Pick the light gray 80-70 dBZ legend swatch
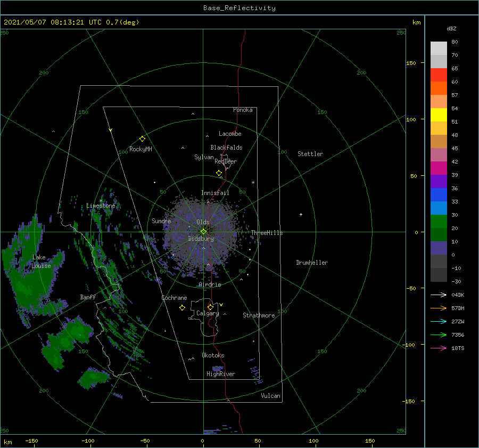The width and height of the screenshot is (479, 448). click(x=439, y=48)
